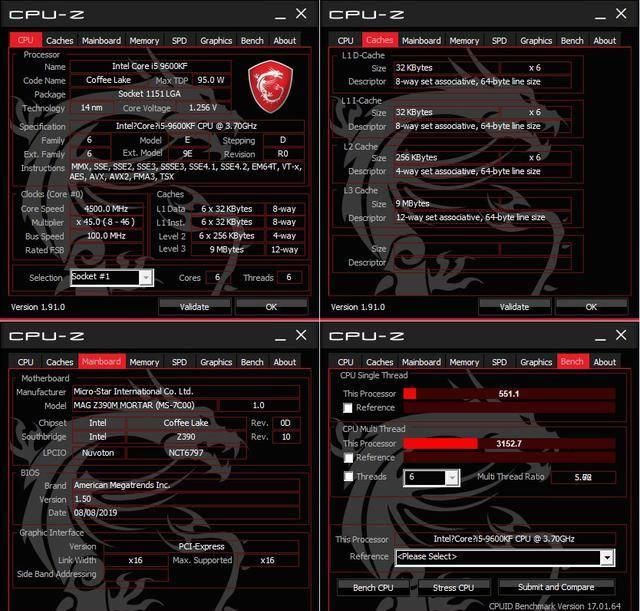Enable Reference checkbox under CPU Multi Thread
The width and height of the screenshot is (640, 611).
pyautogui.click(x=349, y=458)
